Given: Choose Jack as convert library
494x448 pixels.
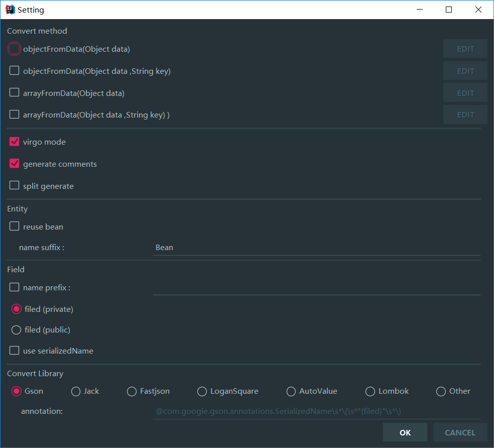Looking at the screenshot, I should 76,391.
